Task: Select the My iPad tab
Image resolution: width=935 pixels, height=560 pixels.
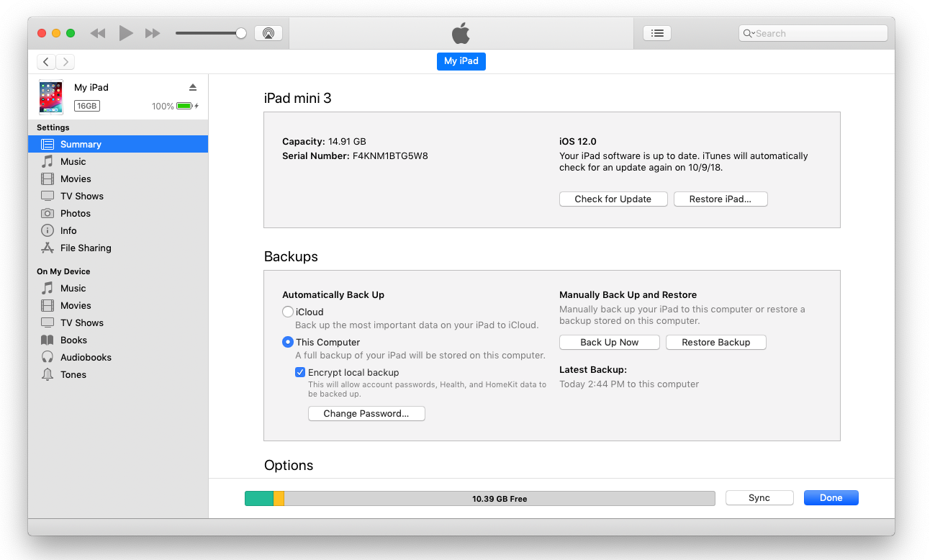Action: [x=461, y=61]
